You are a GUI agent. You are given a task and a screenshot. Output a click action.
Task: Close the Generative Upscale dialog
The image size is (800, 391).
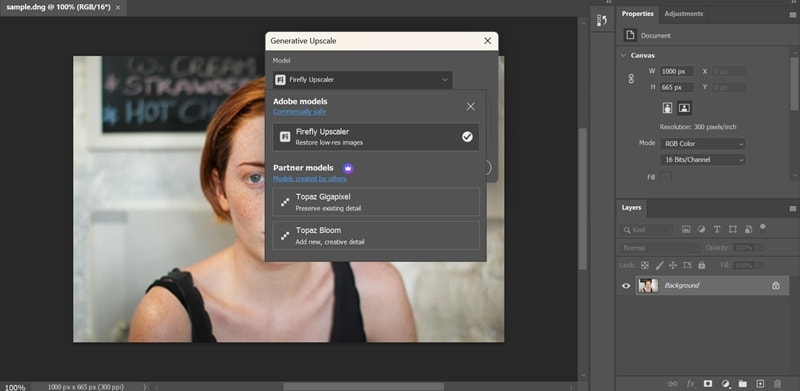click(x=487, y=41)
